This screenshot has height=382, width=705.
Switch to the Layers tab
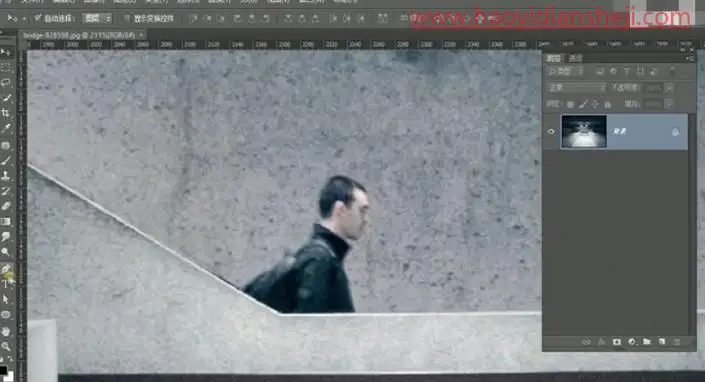click(x=554, y=58)
